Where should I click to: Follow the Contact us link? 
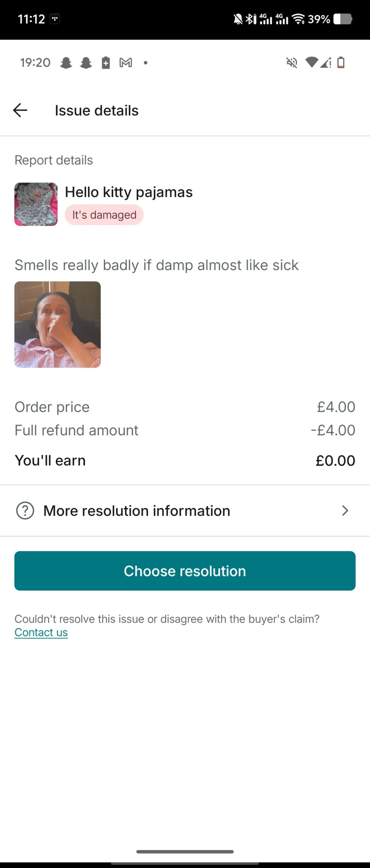[41, 632]
